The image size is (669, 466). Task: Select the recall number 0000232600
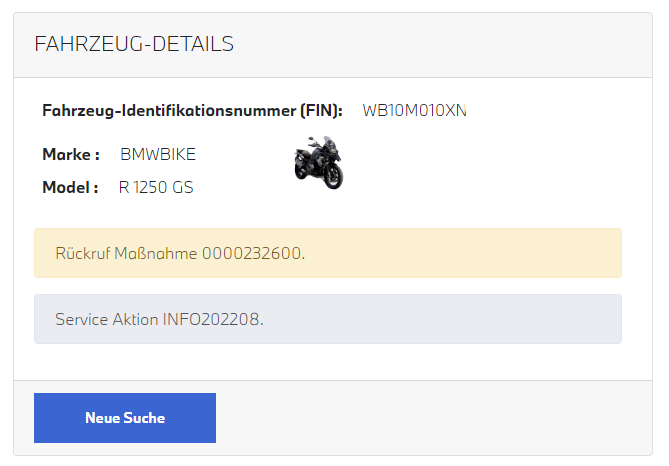point(251,253)
